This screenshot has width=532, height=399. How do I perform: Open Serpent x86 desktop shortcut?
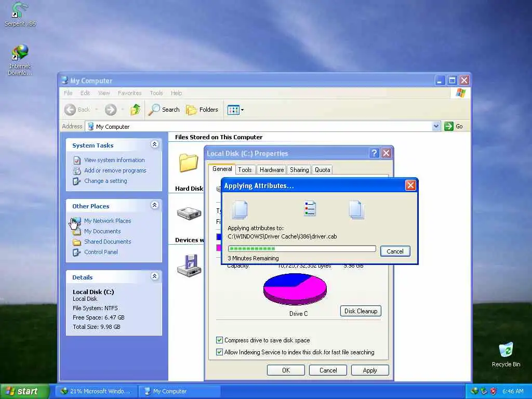pyautogui.click(x=20, y=14)
